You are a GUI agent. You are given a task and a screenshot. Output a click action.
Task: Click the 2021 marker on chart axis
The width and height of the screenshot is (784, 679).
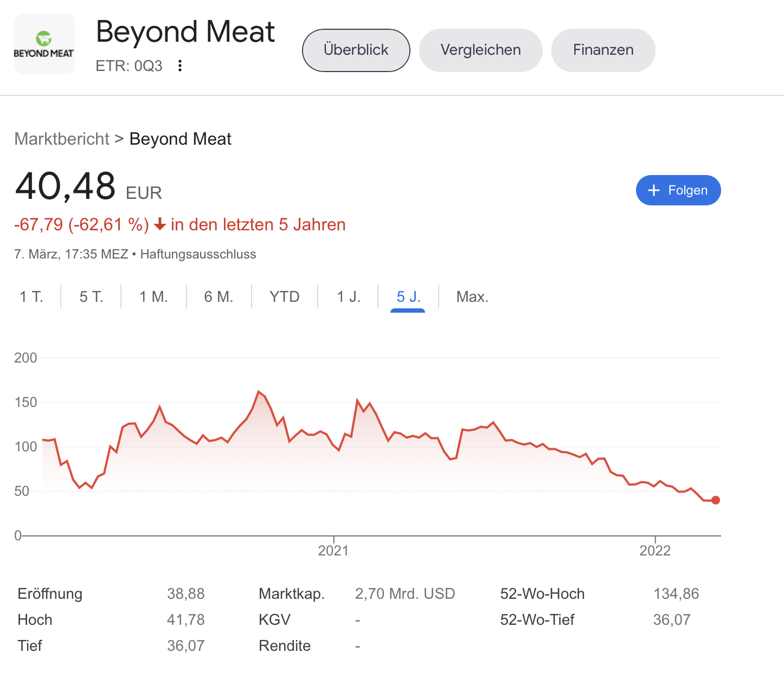pos(333,551)
